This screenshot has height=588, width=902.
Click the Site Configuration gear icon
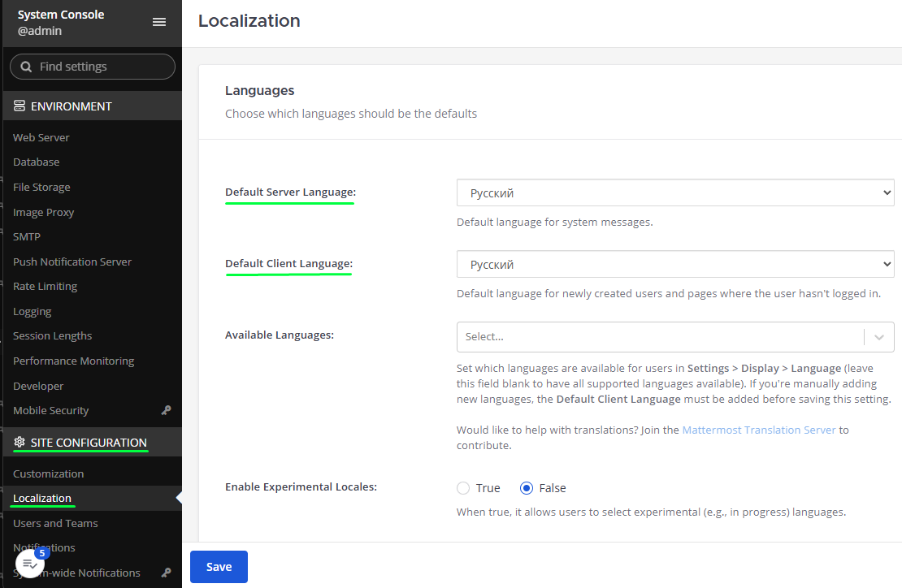[x=20, y=442]
